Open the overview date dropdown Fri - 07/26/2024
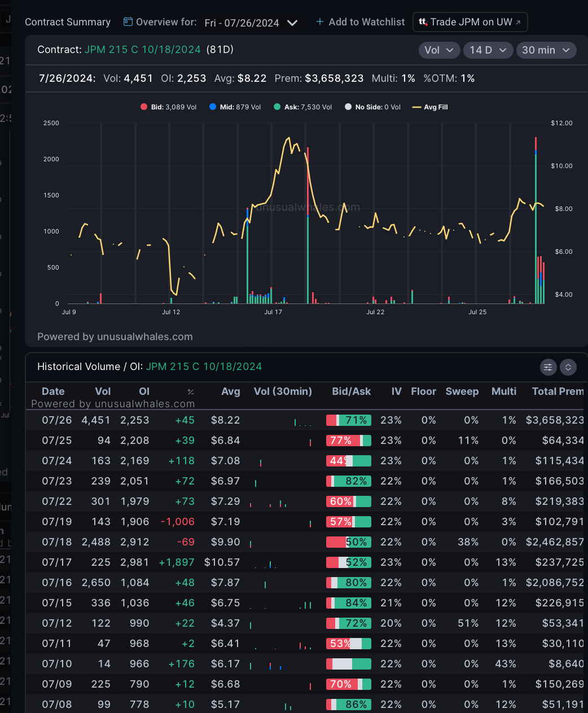 [251, 23]
